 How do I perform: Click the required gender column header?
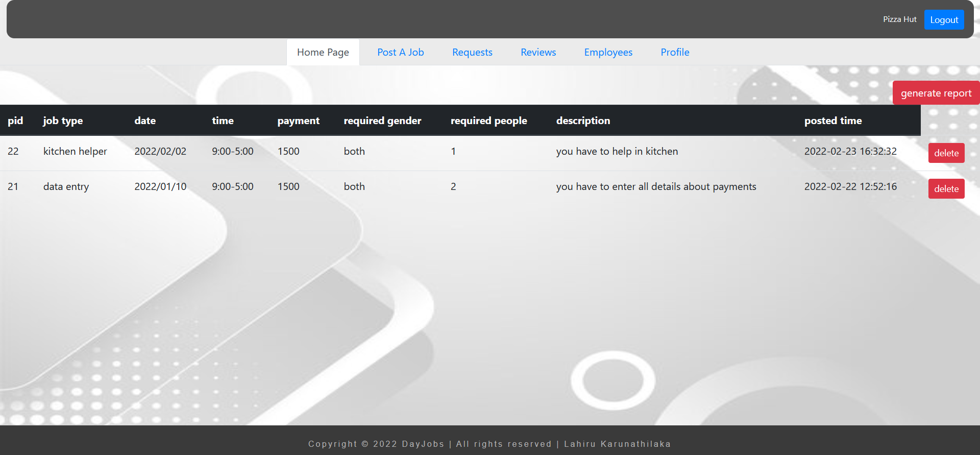[x=382, y=121]
